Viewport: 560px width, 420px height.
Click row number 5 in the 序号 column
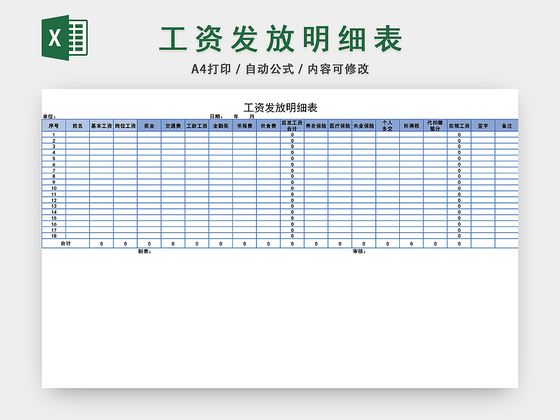[x=54, y=159]
